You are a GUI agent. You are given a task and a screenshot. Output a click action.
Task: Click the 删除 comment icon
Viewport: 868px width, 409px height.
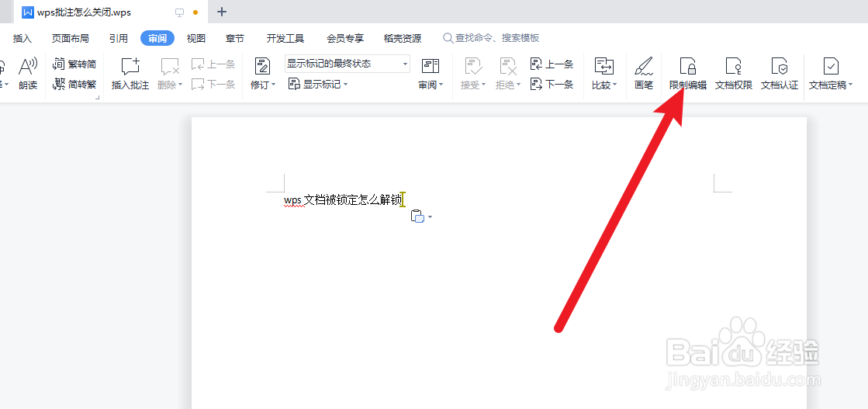coord(170,67)
